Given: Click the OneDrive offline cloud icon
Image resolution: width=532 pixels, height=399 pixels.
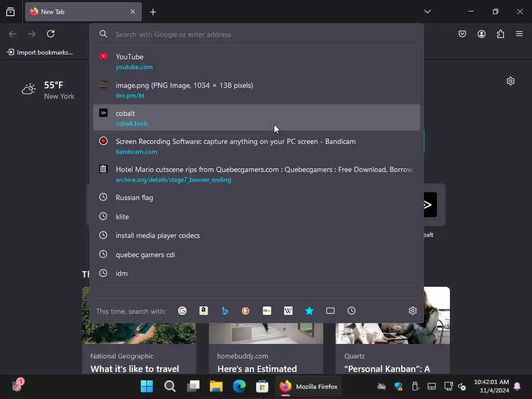Looking at the screenshot, I should point(382,386).
